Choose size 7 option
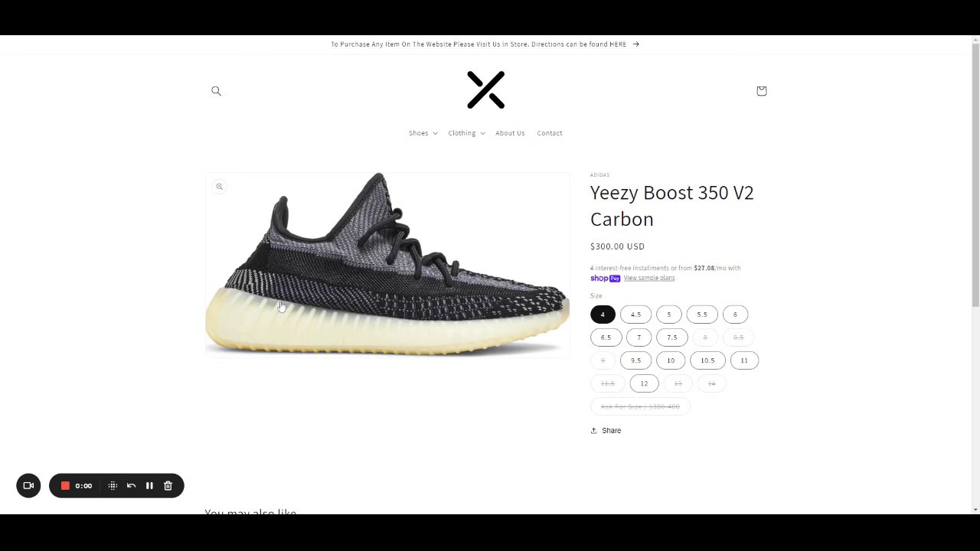Viewport: 980px width, 551px height. tap(639, 337)
